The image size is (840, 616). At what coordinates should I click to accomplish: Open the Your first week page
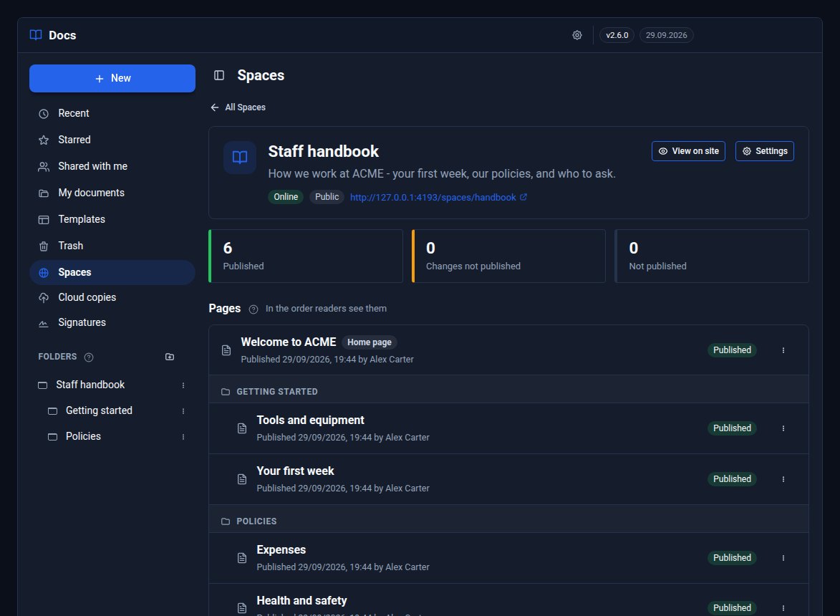pos(295,471)
